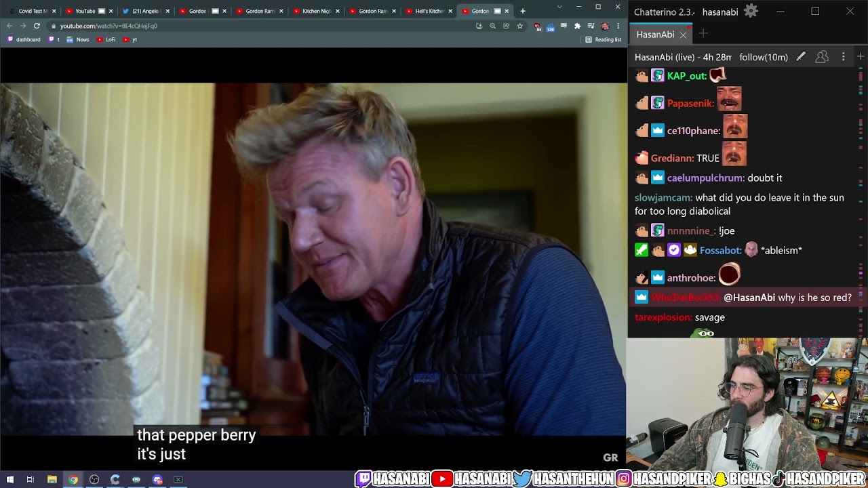Open dashboard bookmark
Image resolution: width=868 pixels, height=488 pixels.
tap(24, 39)
